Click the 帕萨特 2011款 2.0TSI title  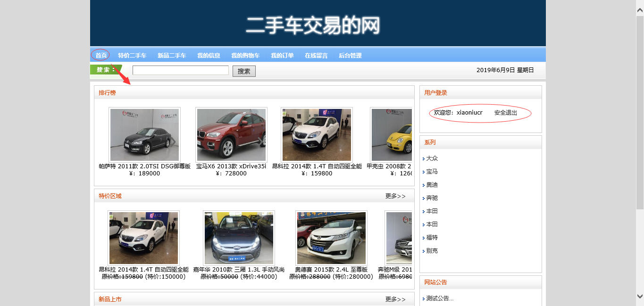click(x=145, y=166)
